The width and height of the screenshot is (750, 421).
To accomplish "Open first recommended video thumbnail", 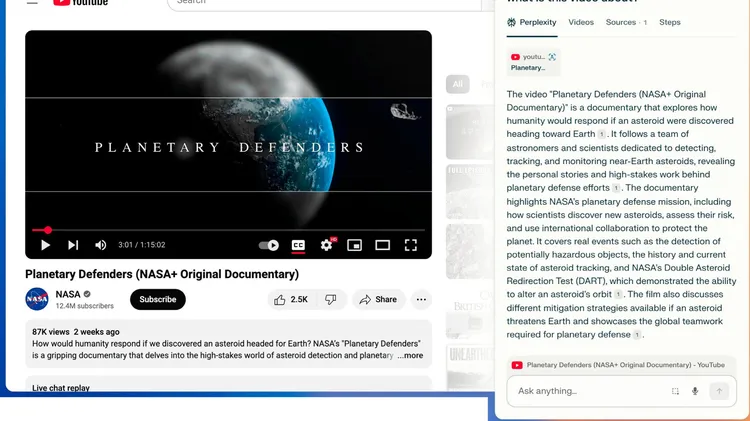I will point(470,132).
